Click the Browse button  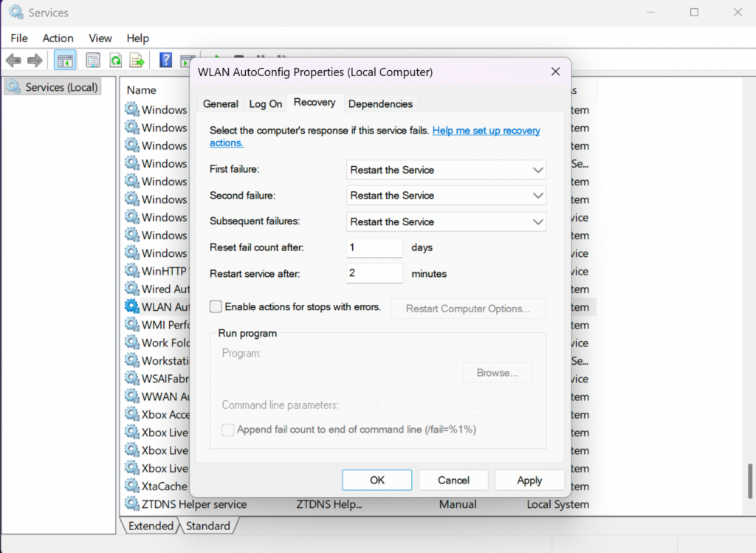(x=497, y=373)
